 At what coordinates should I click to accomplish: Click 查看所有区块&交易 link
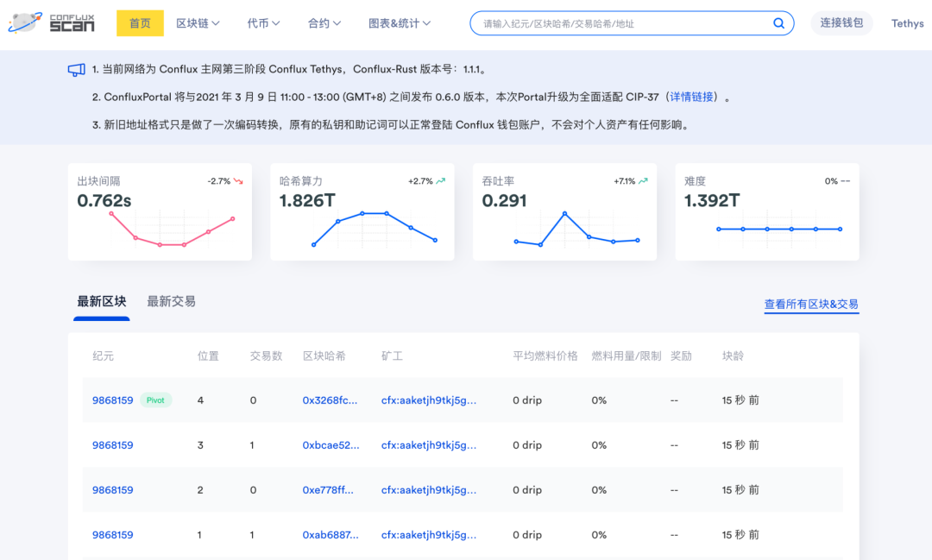(x=811, y=304)
